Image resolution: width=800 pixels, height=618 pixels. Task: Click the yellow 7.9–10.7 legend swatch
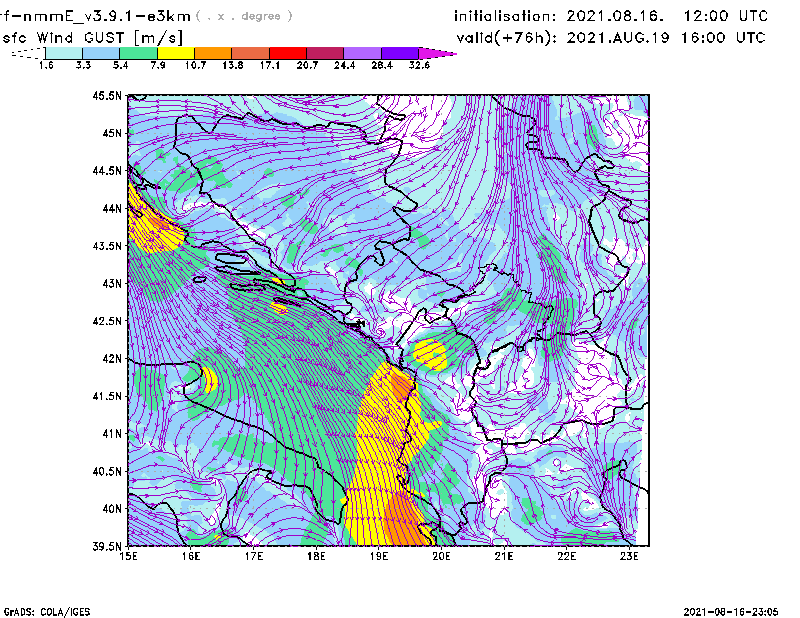(176, 53)
